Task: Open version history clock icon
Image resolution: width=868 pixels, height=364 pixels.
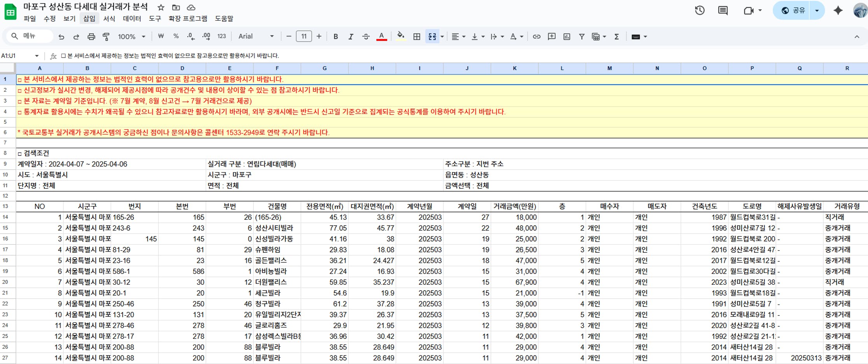Action: pyautogui.click(x=700, y=10)
